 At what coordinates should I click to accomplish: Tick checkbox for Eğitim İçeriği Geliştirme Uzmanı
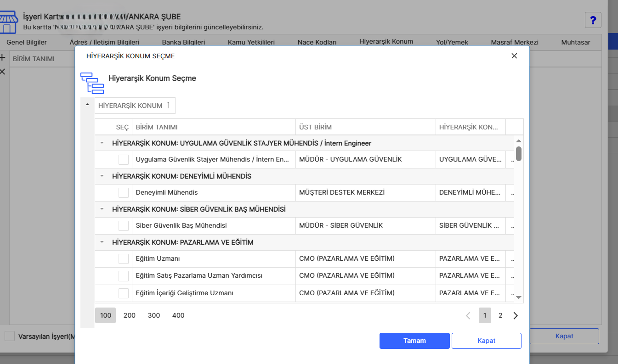(124, 293)
